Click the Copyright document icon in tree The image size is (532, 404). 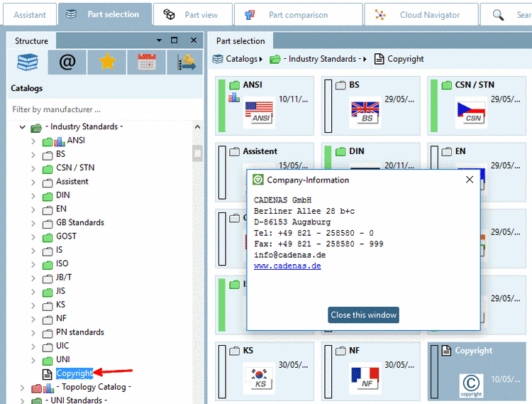tap(47, 373)
